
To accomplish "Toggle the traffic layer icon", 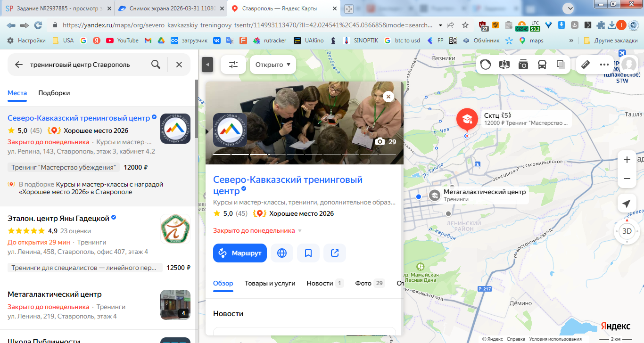I will click(485, 65).
